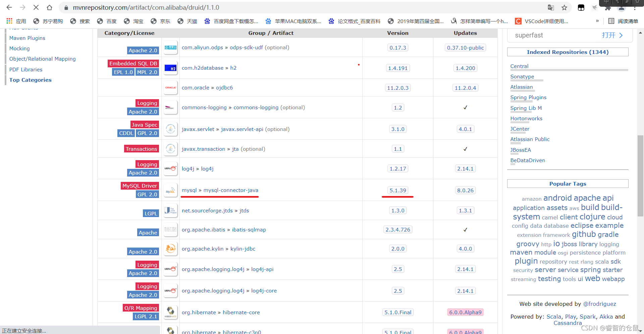
Task: Click the address bar URL
Action: pos(146,7)
